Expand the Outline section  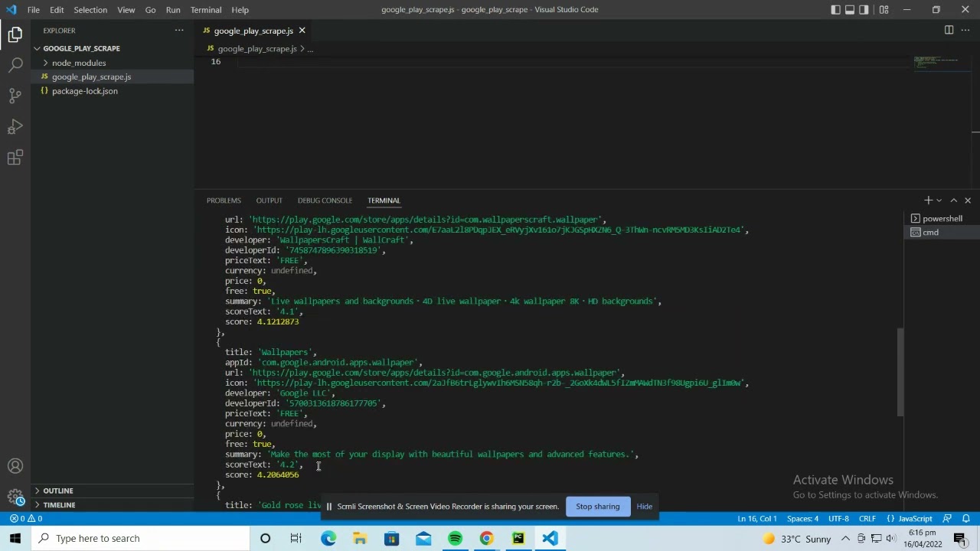pyautogui.click(x=113, y=491)
